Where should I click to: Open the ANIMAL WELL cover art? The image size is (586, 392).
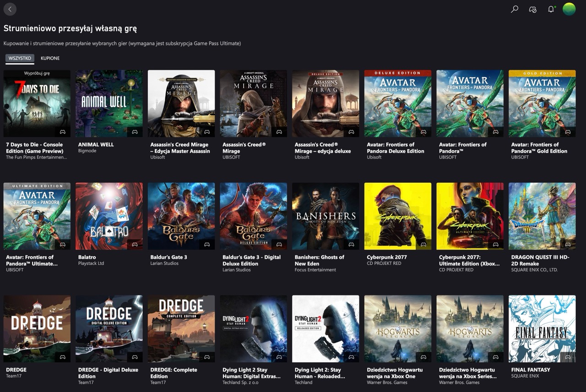(109, 103)
